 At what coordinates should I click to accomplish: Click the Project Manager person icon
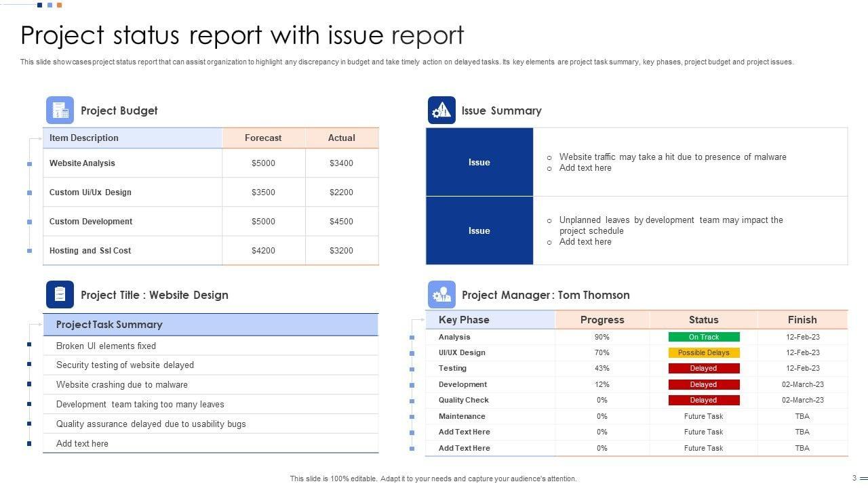coord(441,294)
